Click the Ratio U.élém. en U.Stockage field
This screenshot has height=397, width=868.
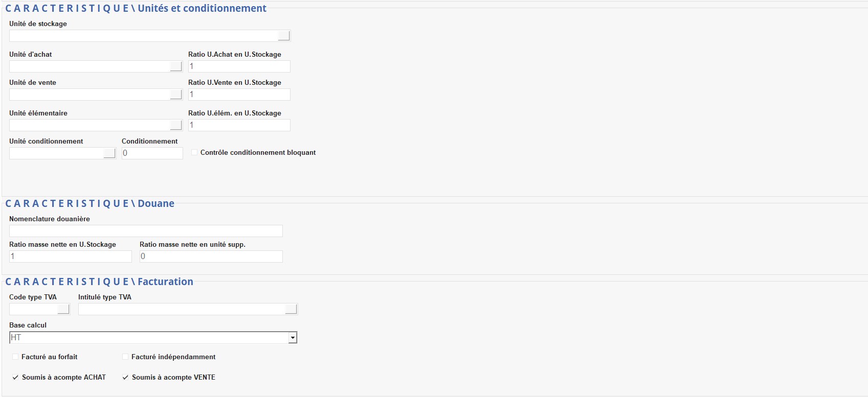[239, 125]
